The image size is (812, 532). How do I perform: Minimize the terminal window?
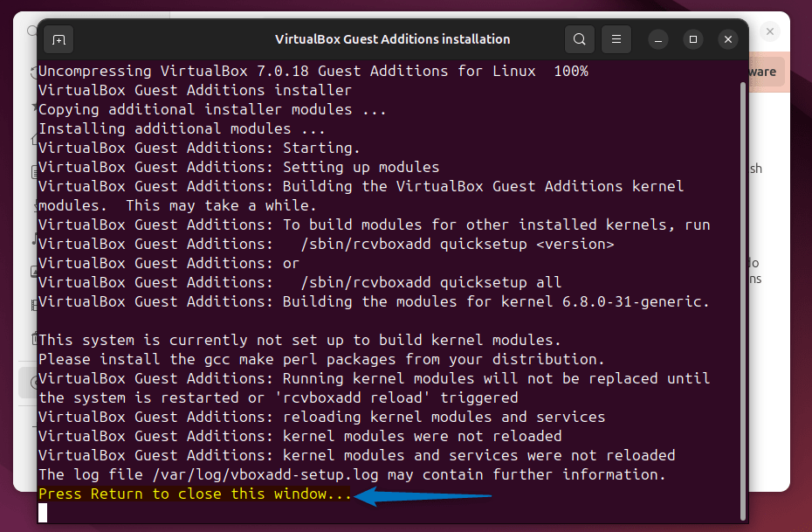[657, 39]
